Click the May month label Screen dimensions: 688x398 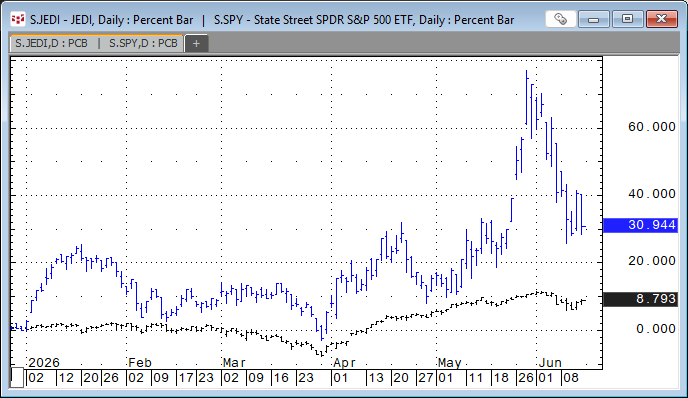pos(449,363)
